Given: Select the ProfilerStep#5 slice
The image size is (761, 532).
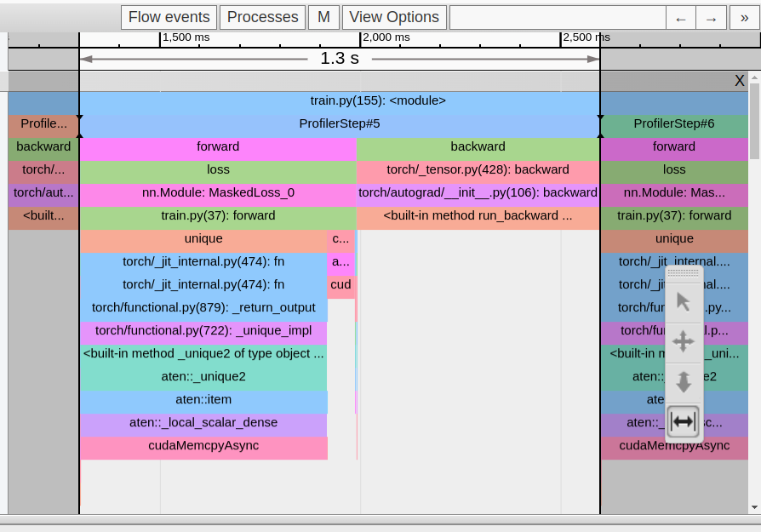Looking at the screenshot, I should [x=339, y=124].
